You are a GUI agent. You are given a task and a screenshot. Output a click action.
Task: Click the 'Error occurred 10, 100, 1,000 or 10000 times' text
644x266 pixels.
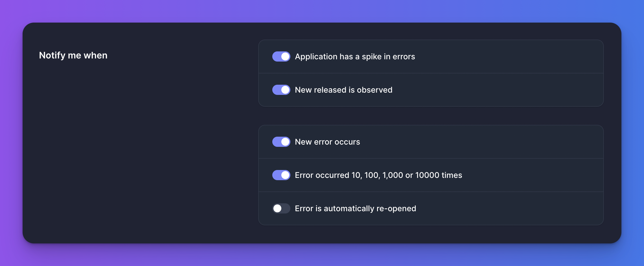click(x=378, y=175)
